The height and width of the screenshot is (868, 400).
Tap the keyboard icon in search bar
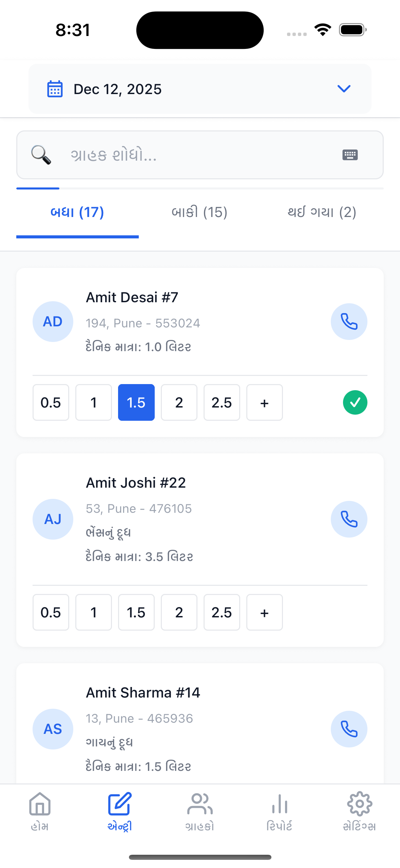[350, 155]
